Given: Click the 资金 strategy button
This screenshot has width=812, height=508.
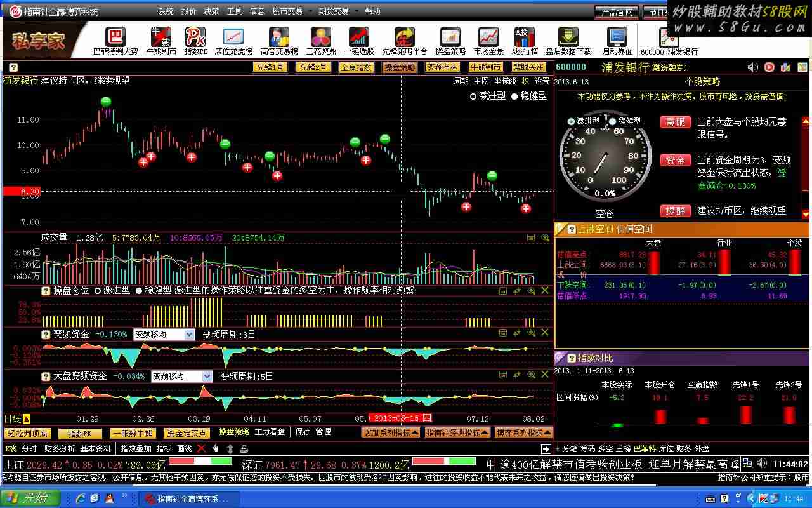Looking at the screenshot, I should point(676,160).
